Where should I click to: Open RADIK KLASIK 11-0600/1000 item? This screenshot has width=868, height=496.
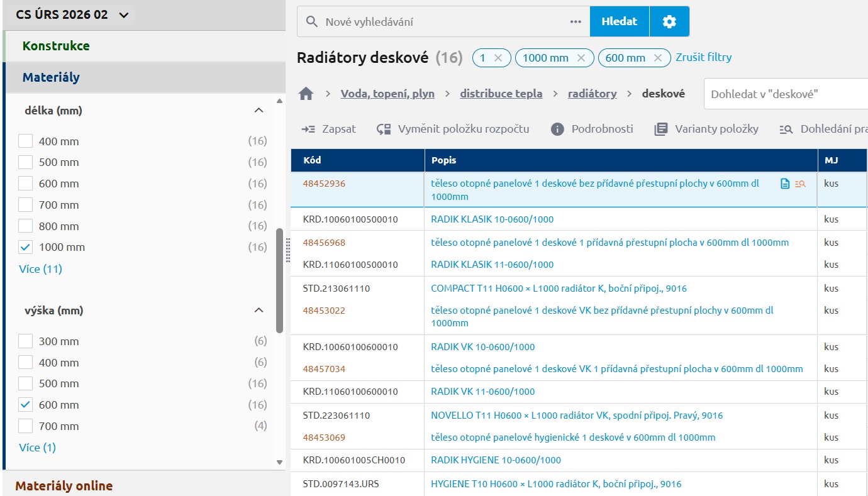click(492, 265)
